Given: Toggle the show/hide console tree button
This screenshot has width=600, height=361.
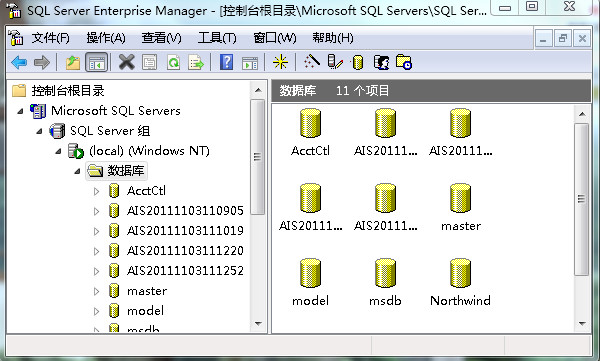Looking at the screenshot, I should click(x=97, y=62).
